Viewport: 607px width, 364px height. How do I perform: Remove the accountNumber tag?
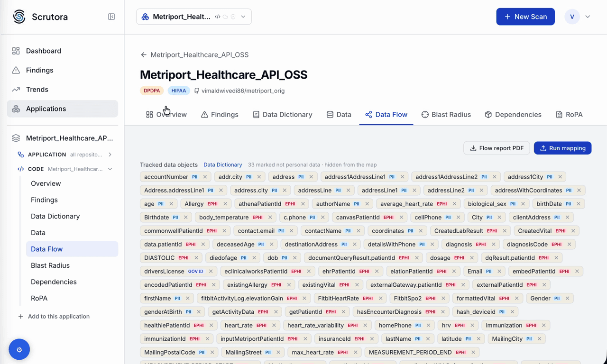click(x=205, y=177)
